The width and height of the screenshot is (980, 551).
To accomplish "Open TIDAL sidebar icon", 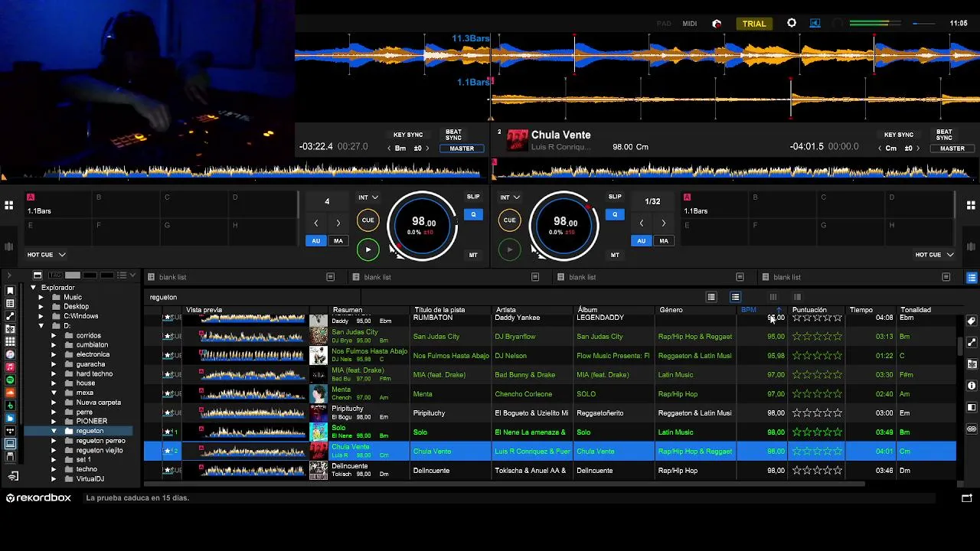I will pos(10,431).
